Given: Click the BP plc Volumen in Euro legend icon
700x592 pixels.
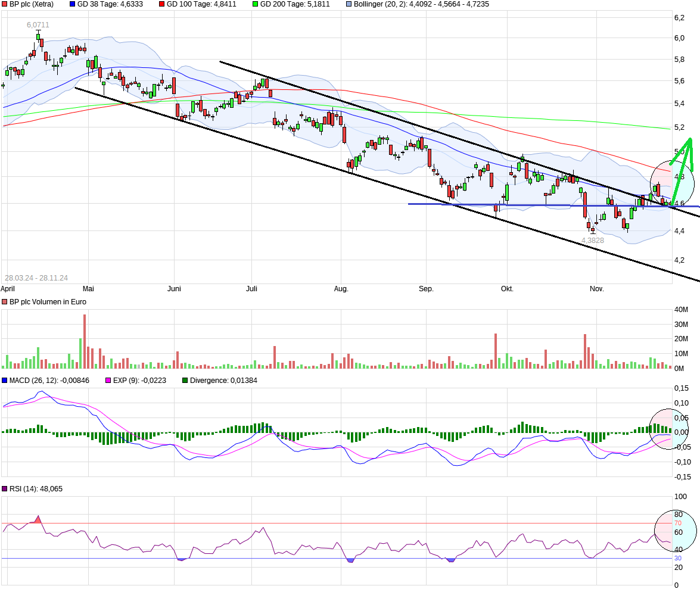Looking at the screenshot, I should click(x=5, y=302).
